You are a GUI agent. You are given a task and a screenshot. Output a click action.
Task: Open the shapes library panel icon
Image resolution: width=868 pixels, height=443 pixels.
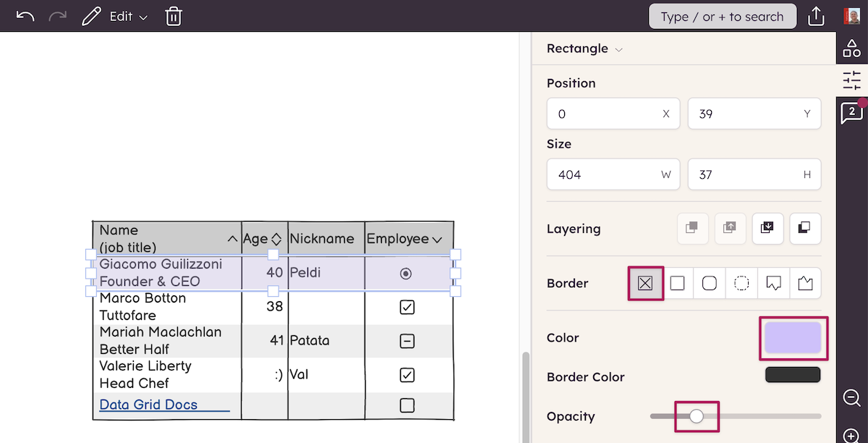tap(851, 48)
